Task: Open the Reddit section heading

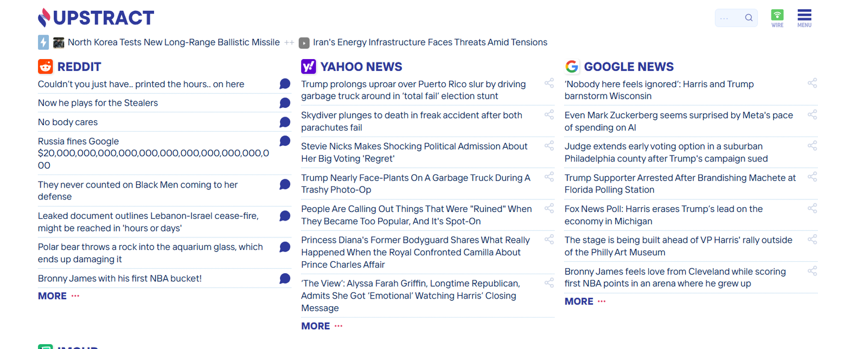Action: tap(79, 67)
